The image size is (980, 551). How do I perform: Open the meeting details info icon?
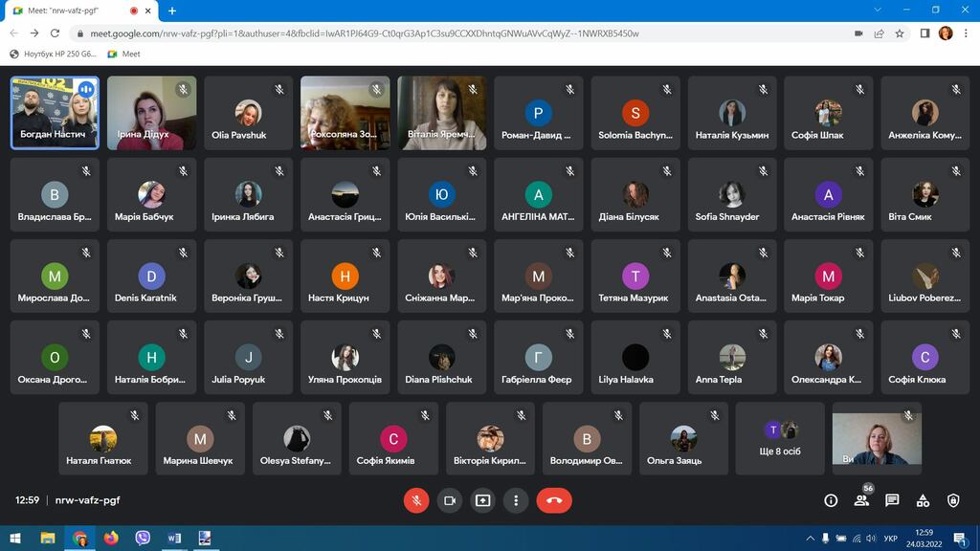tap(831, 500)
